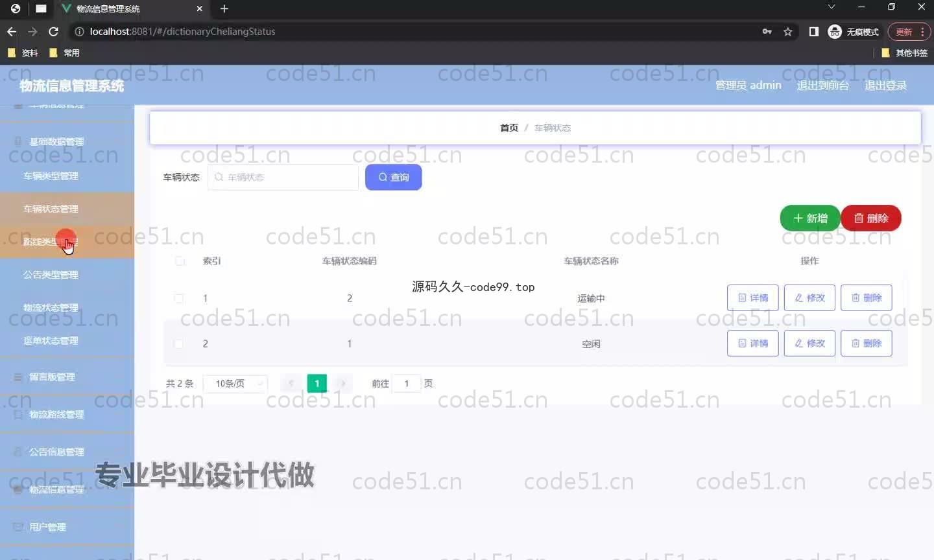
Task: Expand 基础数据管理 in the sidebar
Action: [67, 141]
